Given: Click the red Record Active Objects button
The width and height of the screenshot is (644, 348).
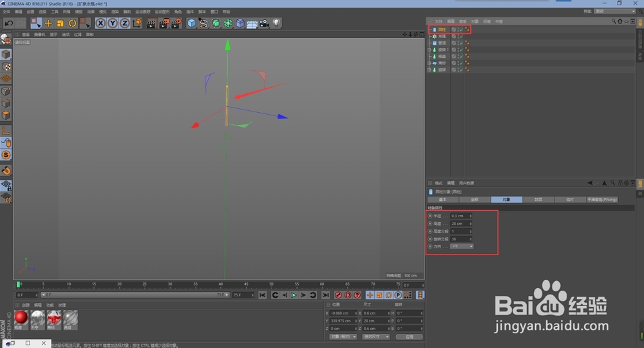Looking at the screenshot, I should coord(338,295).
